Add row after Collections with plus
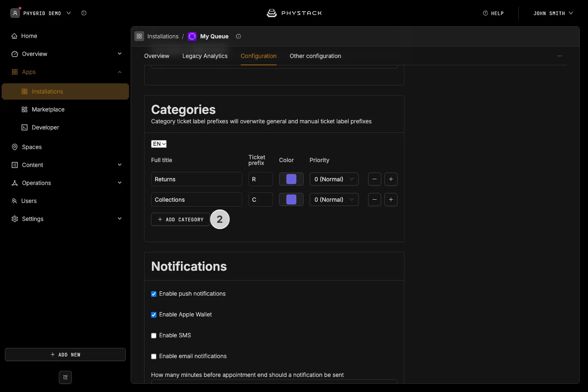The width and height of the screenshot is (588, 392). point(391,200)
